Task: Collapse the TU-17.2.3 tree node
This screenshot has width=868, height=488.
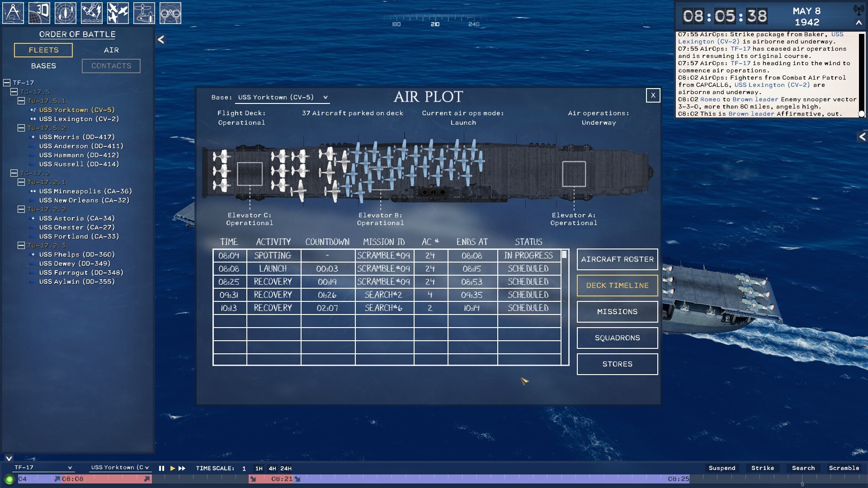Action: 21,245
